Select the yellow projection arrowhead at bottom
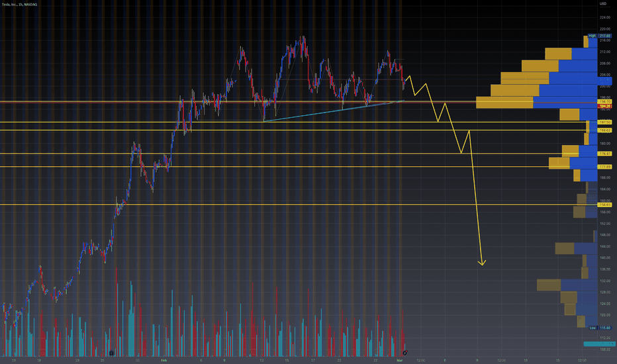The width and height of the screenshot is (617, 364). [x=482, y=263]
